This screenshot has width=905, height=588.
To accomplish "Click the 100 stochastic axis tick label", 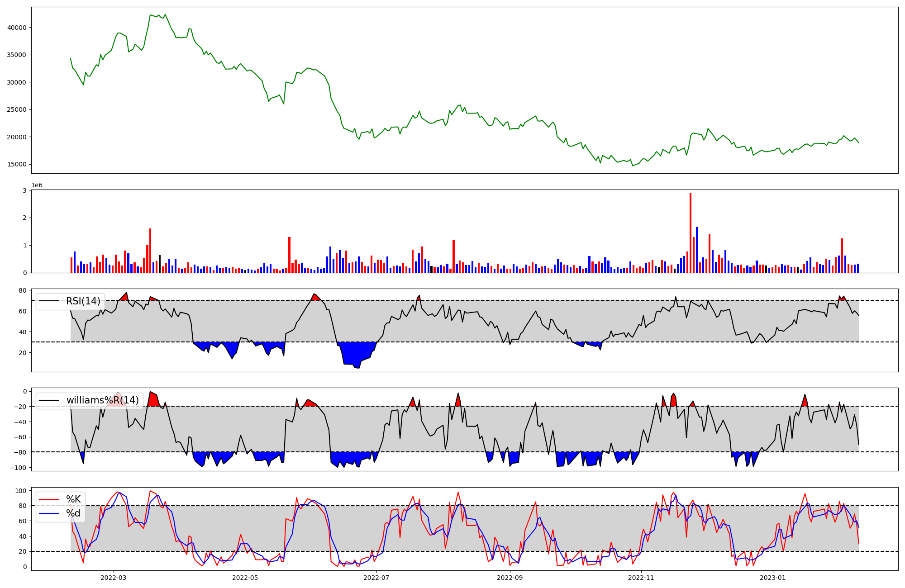I will [22, 491].
